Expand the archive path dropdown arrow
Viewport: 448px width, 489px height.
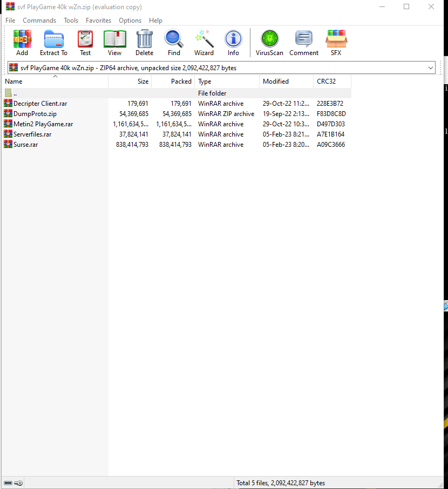click(431, 67)
